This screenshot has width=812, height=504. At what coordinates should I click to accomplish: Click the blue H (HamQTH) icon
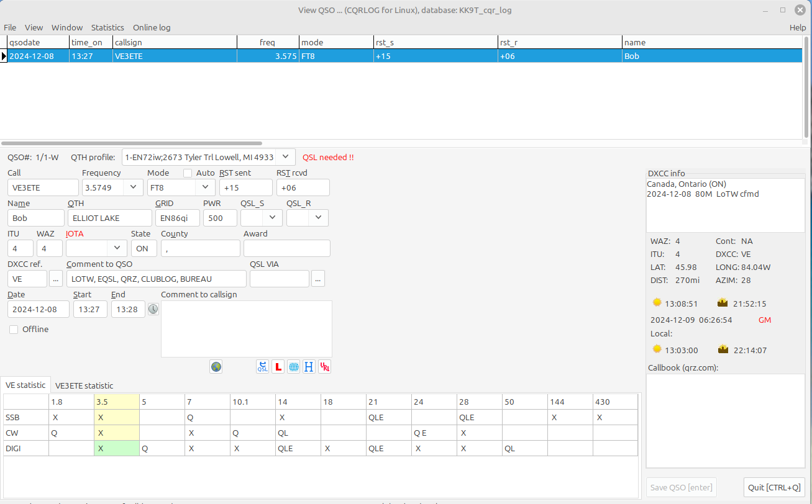(x=309, y=367)
